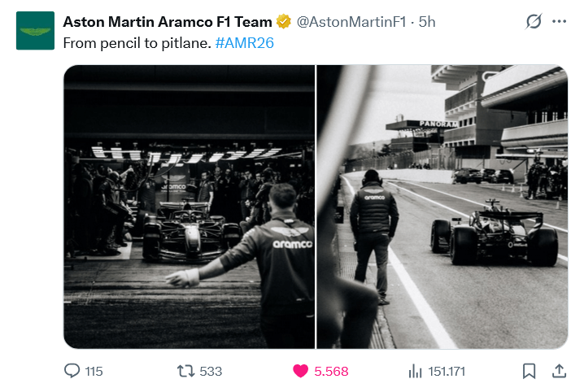Click the Aston Martin Aramco F1 Team name
Image resolution: width=584 pixels, height=392 pixels.
[x=167, y=22]
